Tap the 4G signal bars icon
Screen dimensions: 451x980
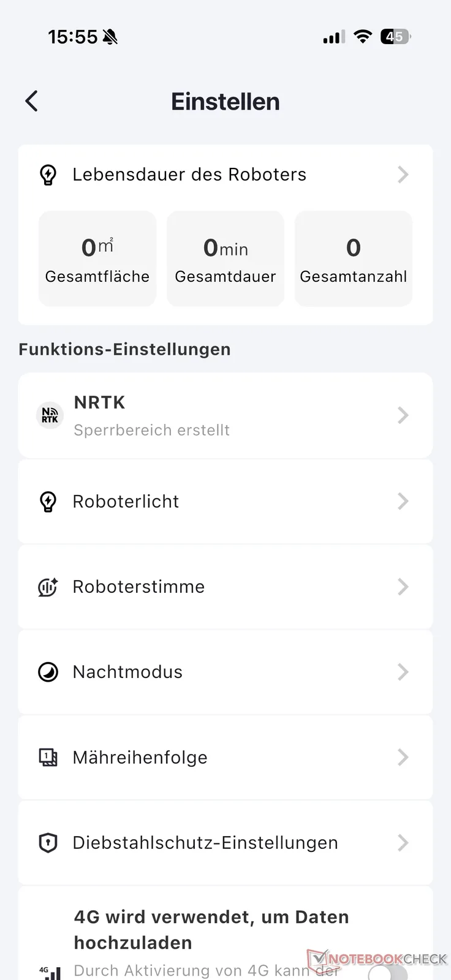[x=50, y=972]
